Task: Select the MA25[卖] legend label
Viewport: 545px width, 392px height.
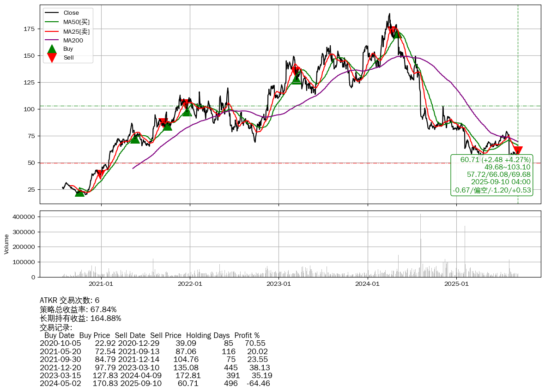Action: 76,31
